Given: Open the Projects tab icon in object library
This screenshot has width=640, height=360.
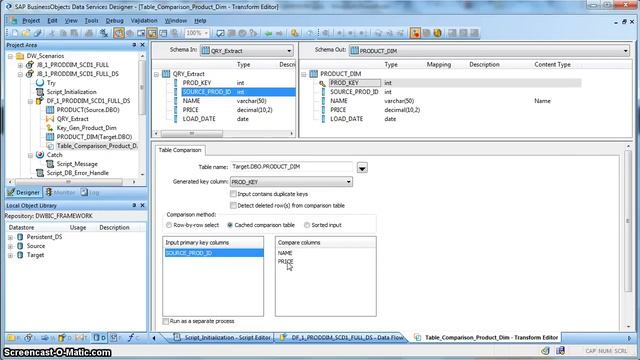Looking at the screenshot, I should (x=11, y=338).
